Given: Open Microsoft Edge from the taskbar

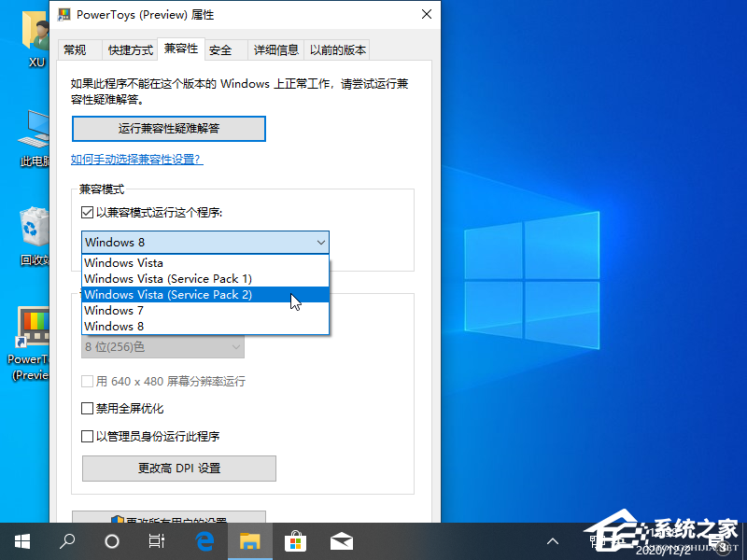Looking at the screenshot, I should point(204,540).
